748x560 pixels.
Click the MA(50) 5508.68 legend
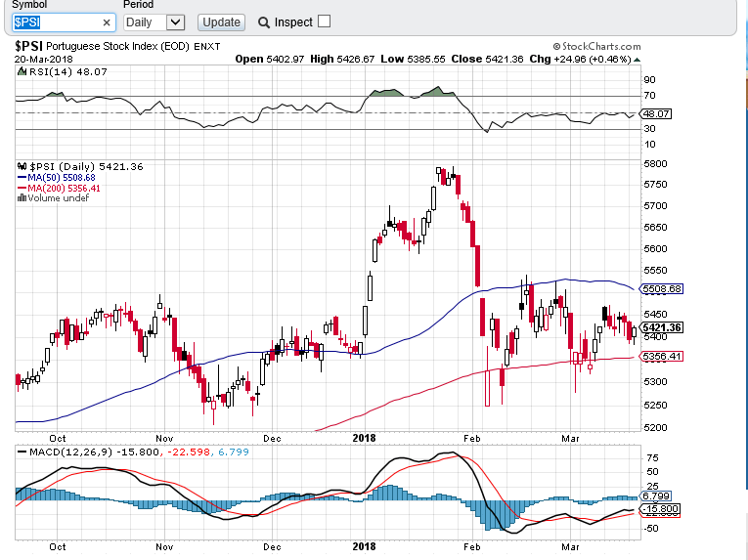click(57, 178)
